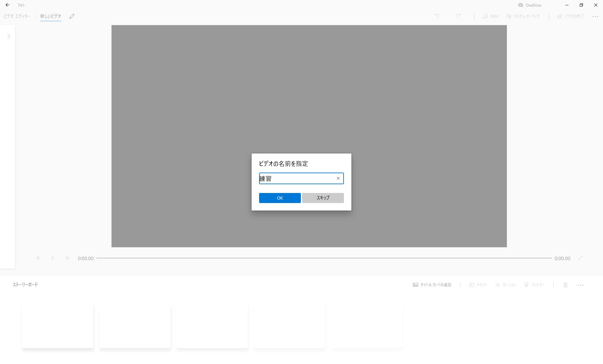Open the カスタム オーディオ option
The height and width of the screenshot is (364, 603).
(523, 16)
